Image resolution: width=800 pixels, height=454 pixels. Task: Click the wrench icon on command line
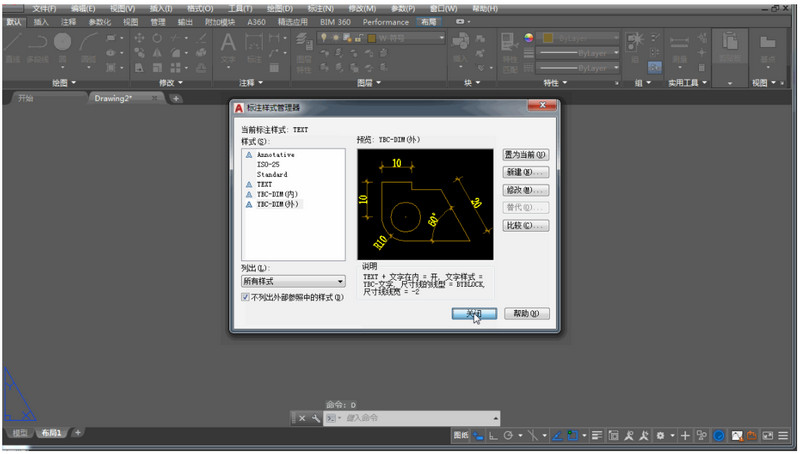click(316, 418)
